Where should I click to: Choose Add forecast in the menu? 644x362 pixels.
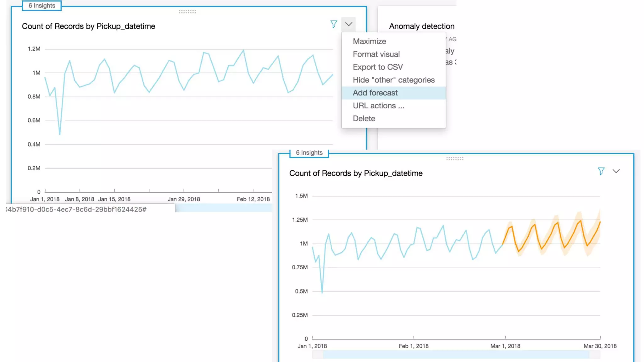(x=375, y=93)
